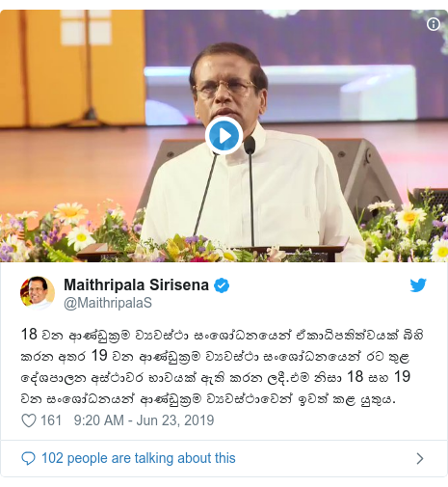Click the orange backdrop in video thumbnail
Screen dimensions: 448x487
point(72,68)
